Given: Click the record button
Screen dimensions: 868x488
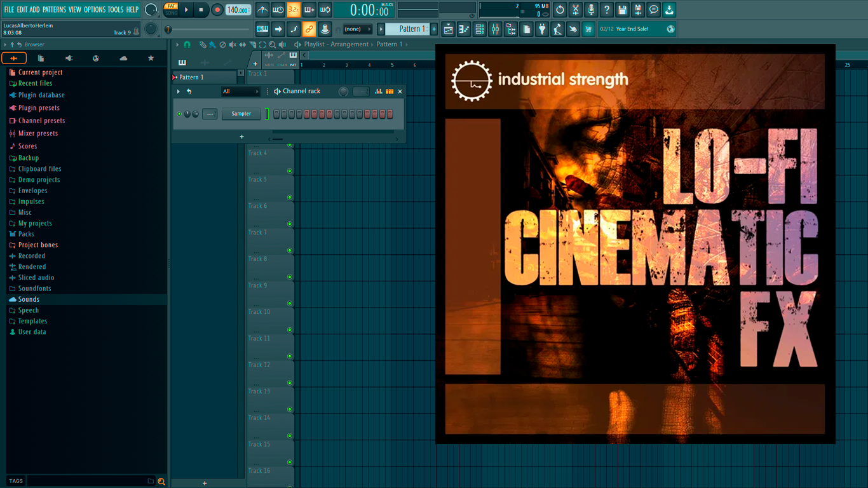Looking at the screenshot, I should 217,10.
